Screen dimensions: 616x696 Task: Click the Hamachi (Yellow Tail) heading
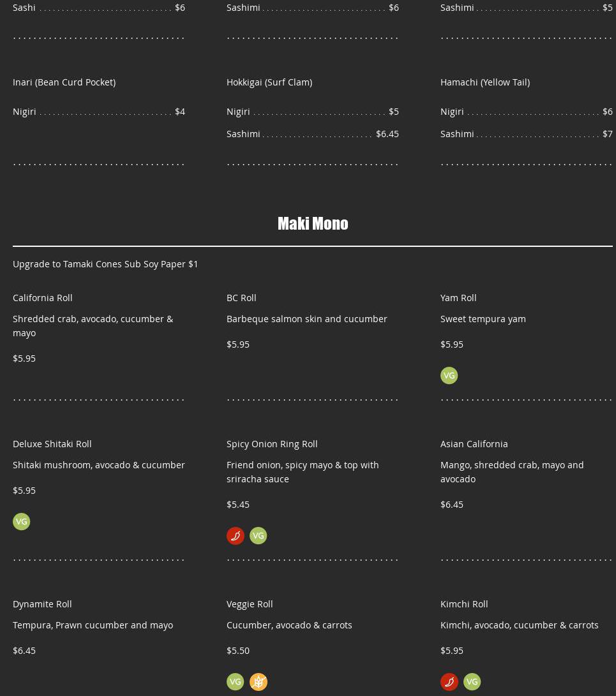[x=485, y=82]
